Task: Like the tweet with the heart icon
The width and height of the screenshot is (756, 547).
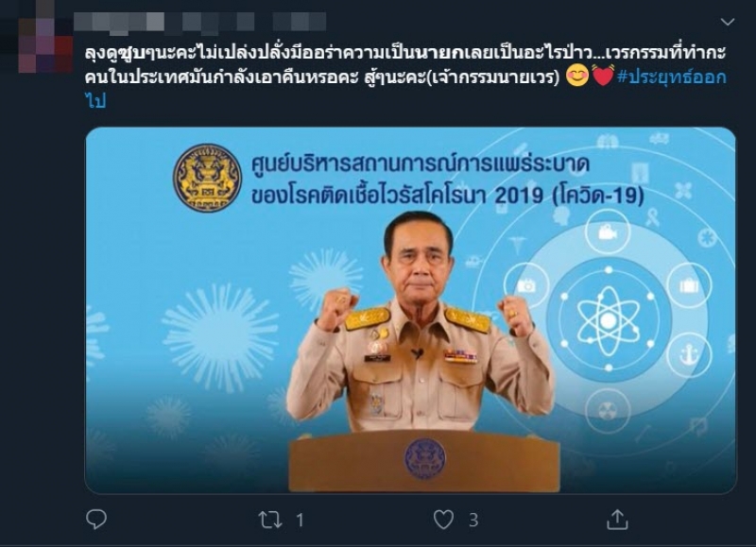Action: pyautogui.click(x=443, y=520)
